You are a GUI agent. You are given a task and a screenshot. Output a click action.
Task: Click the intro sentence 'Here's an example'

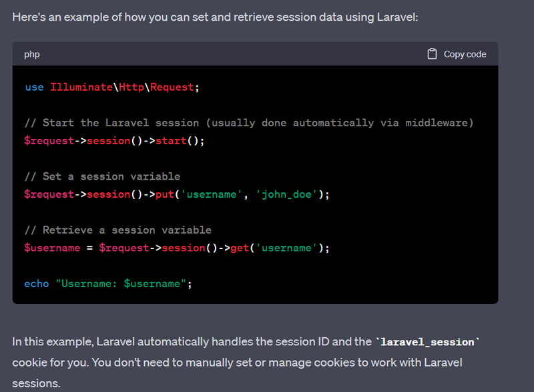pos(215,17)
